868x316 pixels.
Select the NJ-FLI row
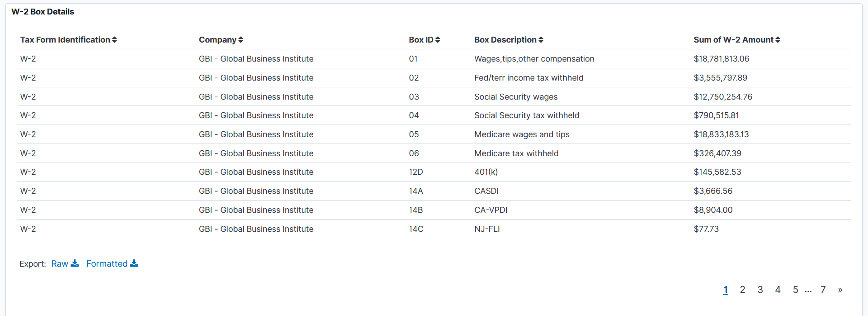pyautogui.click(x=487, y=229)
